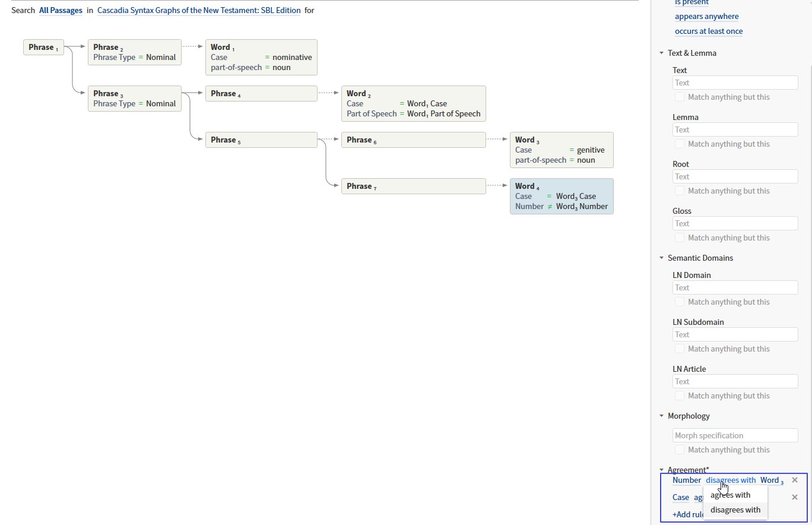Select the Word 4 node
This screenshot has height=525, width=812.
click(561, 196)
